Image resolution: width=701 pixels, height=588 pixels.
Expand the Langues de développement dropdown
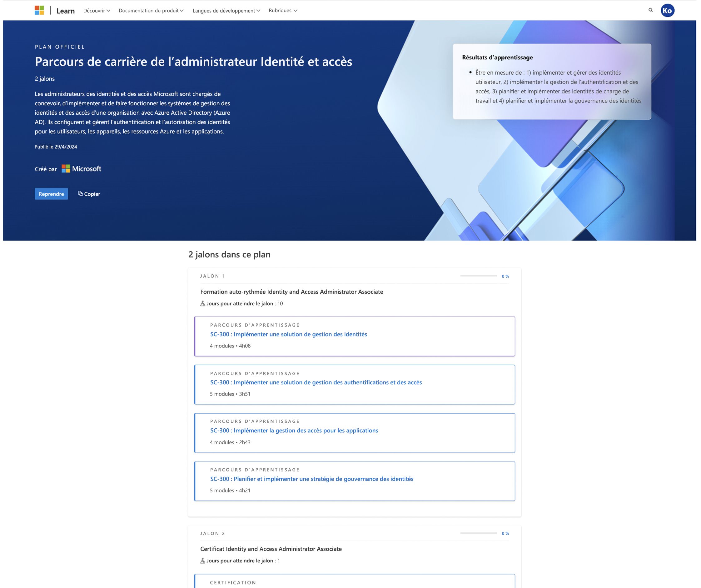coord(227,10)
